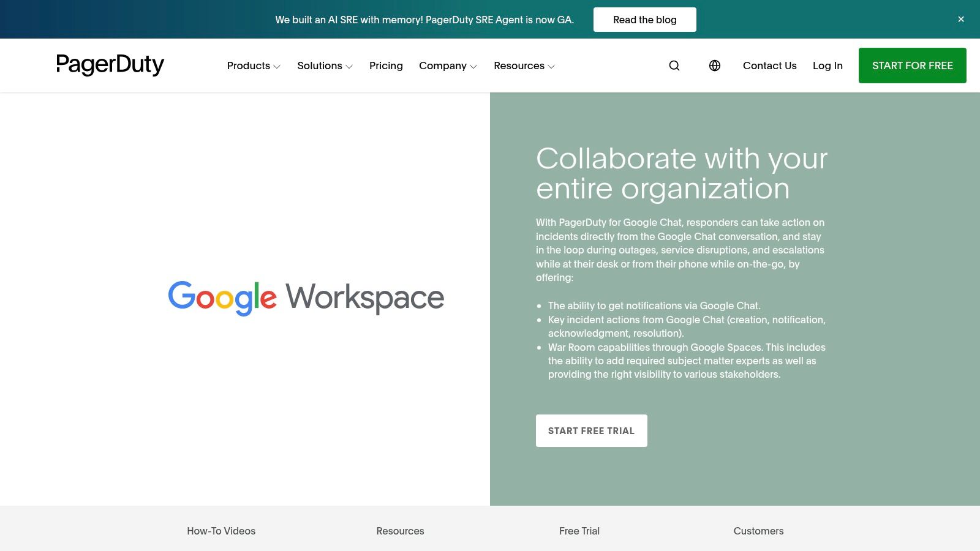Image resolution: width=980 pixels, height=551 pixels.
Task: Open the Free Trial section link
Action: click(579, 531)
